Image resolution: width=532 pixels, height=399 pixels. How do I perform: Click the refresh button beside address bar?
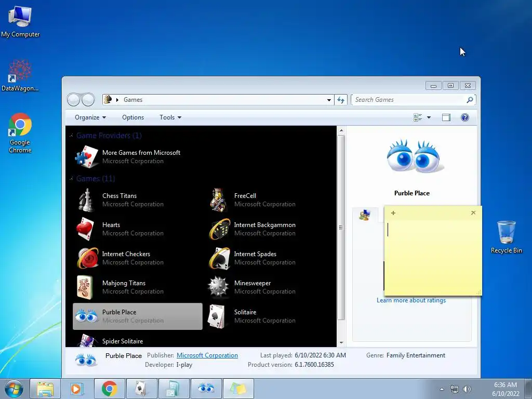341,100
